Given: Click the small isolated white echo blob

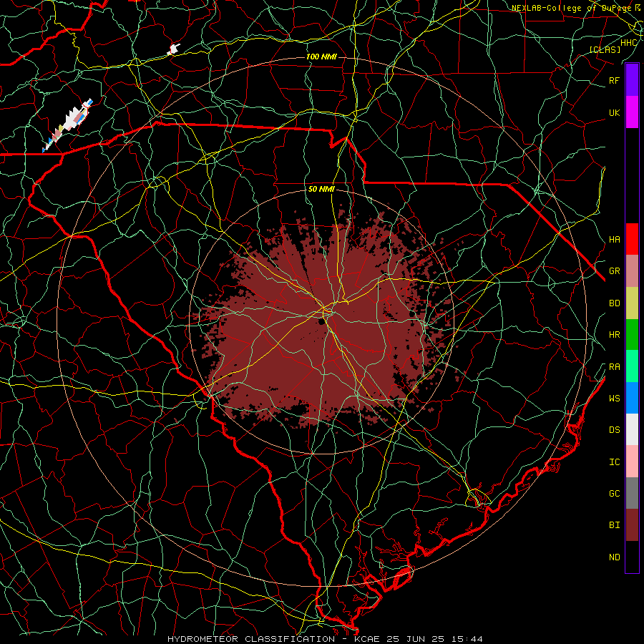Looking at the screenshot, I should click(173, 49).
